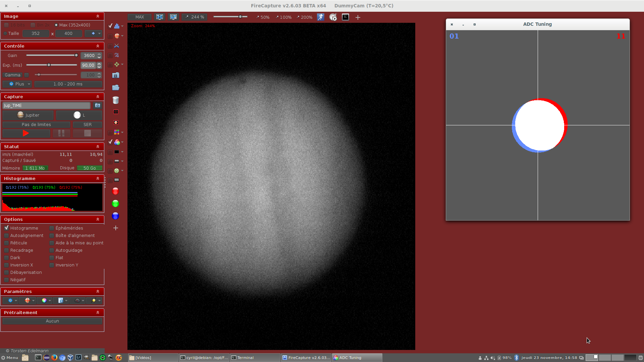
Task: Open the console terminal icon in toolbar
Action: tap(345, 17)
